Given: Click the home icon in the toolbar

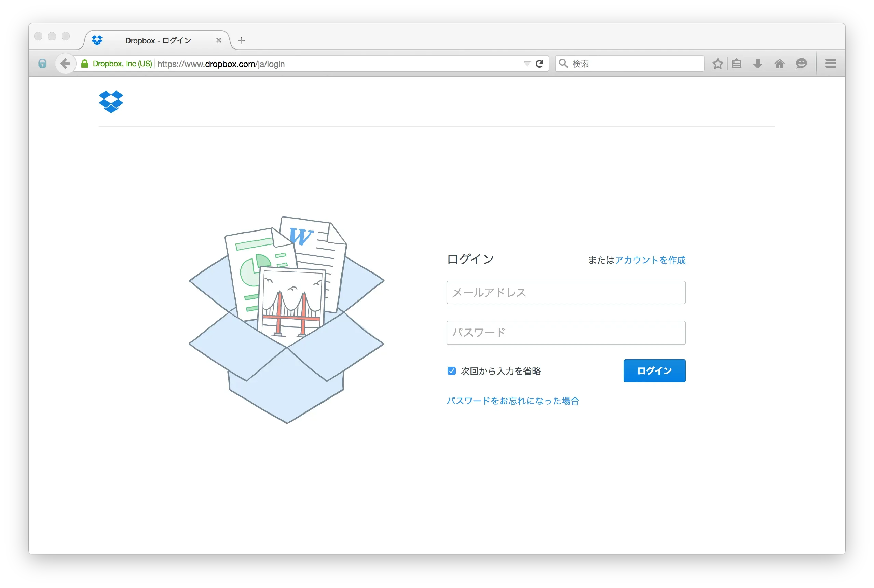Looking at the screenshot, I should pyautogui.click(x=779, y=64).
